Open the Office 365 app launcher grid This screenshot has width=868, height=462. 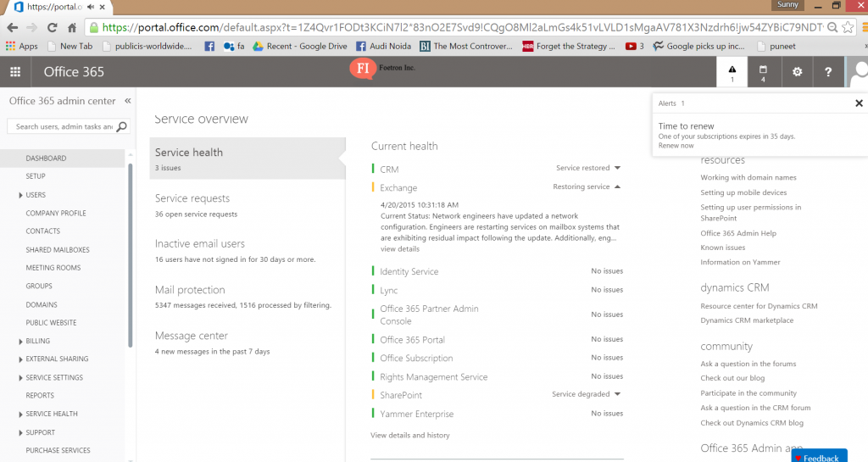click(x=15, y=72)
